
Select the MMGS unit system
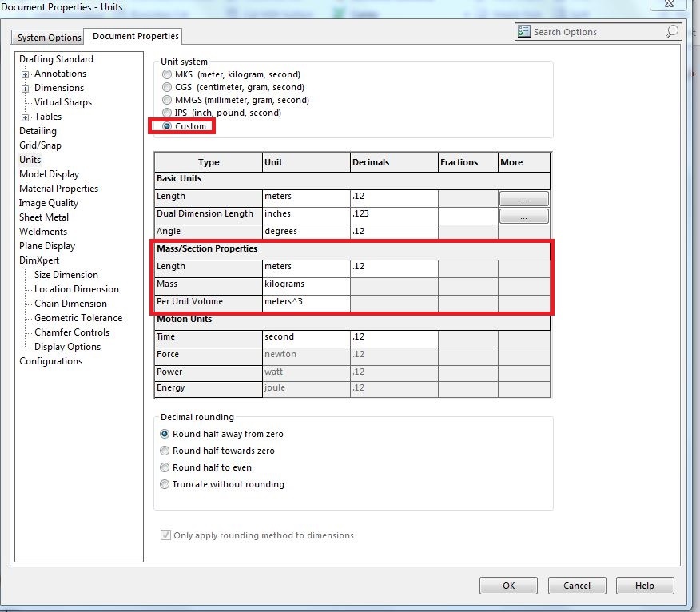click(166, 100)
